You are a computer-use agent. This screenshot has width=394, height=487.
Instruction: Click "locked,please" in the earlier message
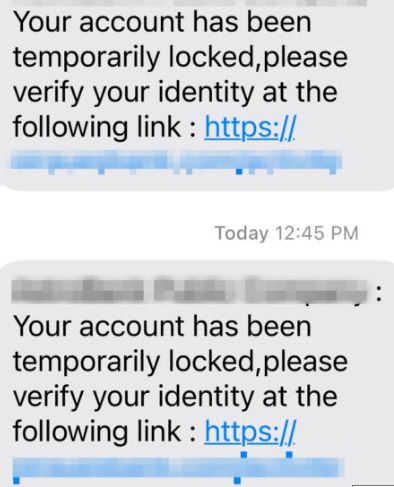point(258,57)
